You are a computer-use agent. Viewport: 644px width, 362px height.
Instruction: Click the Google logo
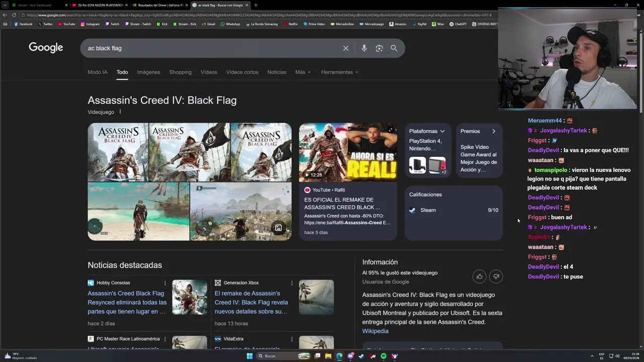(46, 48)
